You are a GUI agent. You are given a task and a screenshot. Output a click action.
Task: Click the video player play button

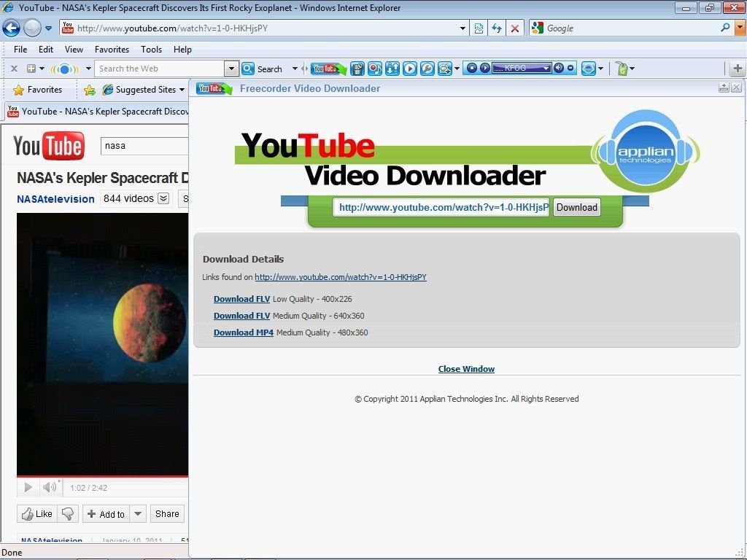(x=28, y=487)
